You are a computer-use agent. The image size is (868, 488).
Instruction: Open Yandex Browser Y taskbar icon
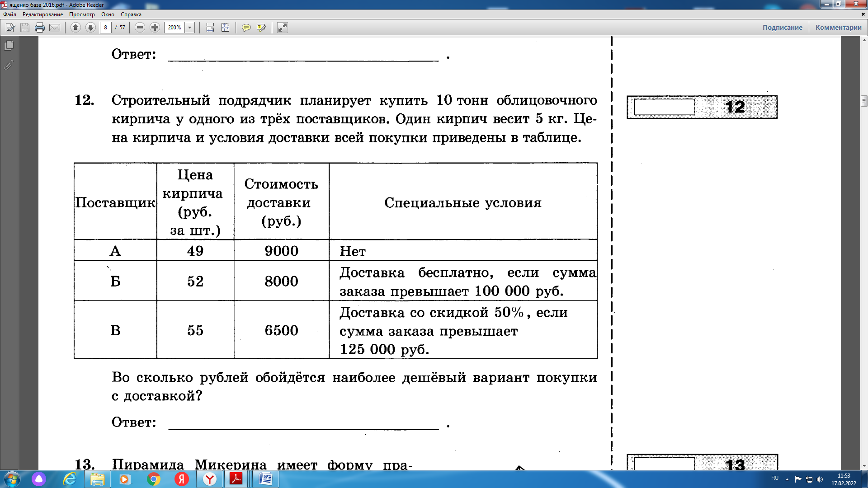210,479
